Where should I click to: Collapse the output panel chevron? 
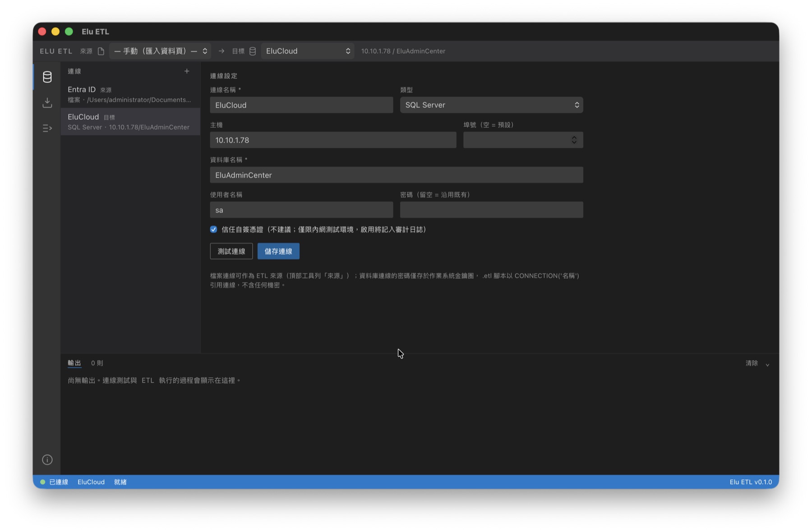coord(767,364)
